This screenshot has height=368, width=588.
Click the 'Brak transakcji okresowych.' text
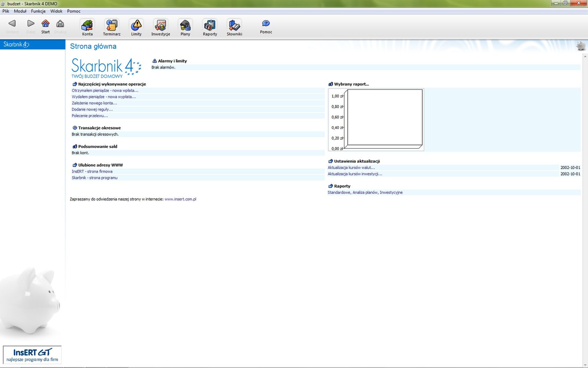pos(95,134)
